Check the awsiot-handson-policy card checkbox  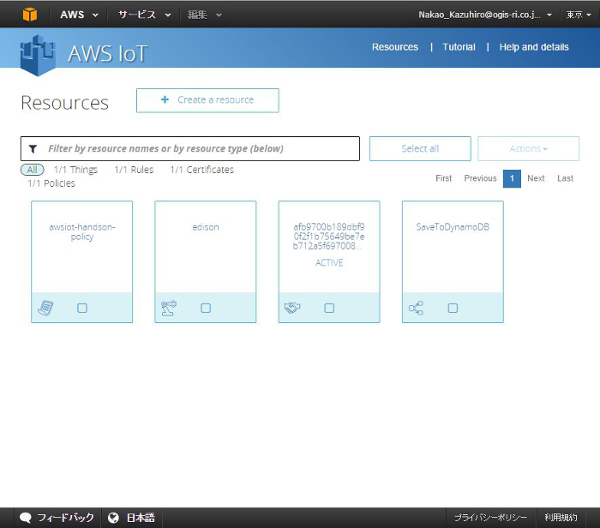(82, 308)
